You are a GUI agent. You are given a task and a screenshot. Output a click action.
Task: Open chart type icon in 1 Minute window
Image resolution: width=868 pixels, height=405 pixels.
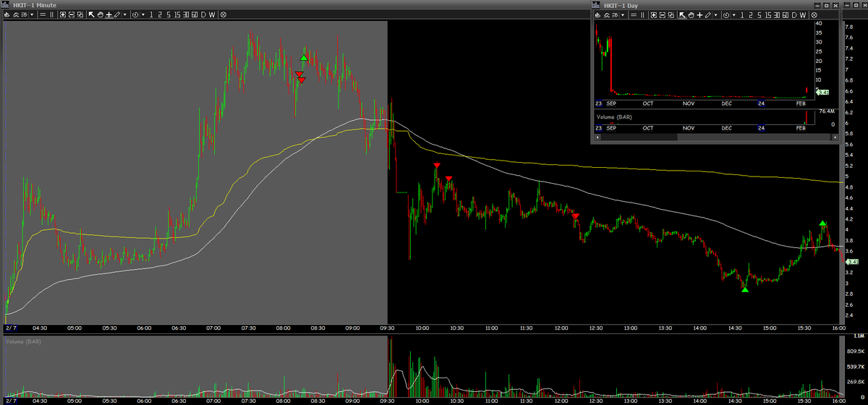(7, 14)
